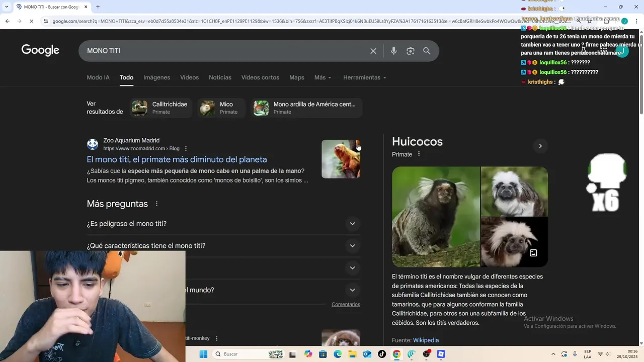Switch to Vídeos cortos tab
This screenshot has width=644, height=362.
tap(260, 77)
